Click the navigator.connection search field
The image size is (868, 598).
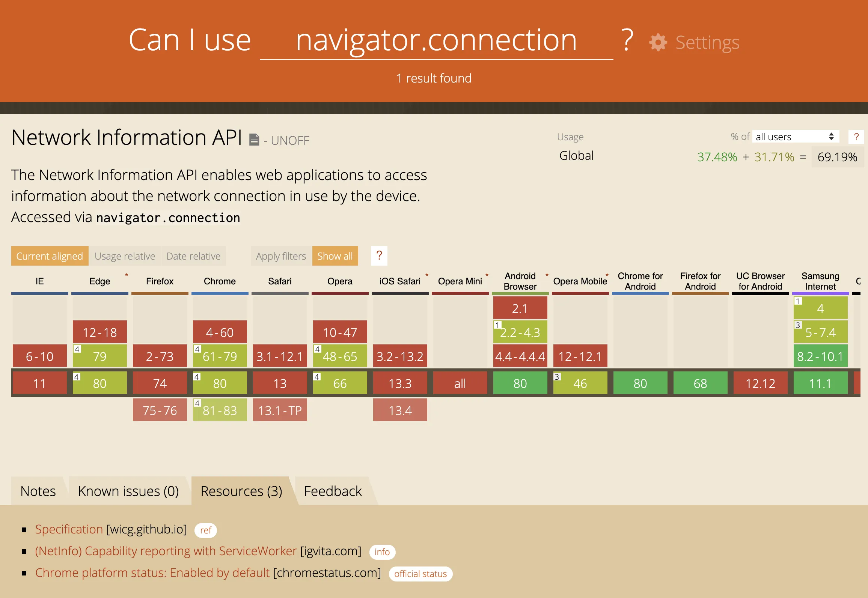coord(436,41)
